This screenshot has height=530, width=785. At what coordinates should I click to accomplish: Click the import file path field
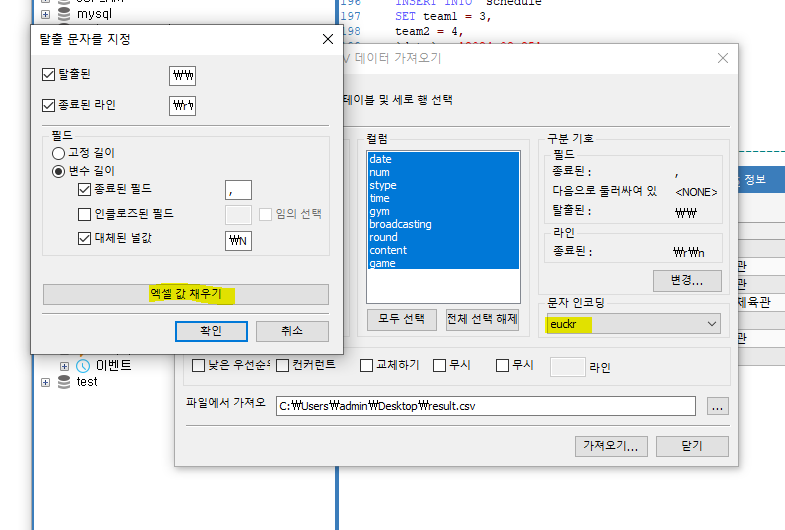(x=486, y=406)
